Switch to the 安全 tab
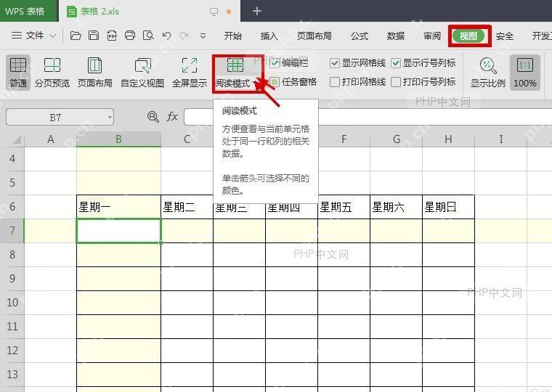The image size is (552, 392). click(x=505, y=36)
